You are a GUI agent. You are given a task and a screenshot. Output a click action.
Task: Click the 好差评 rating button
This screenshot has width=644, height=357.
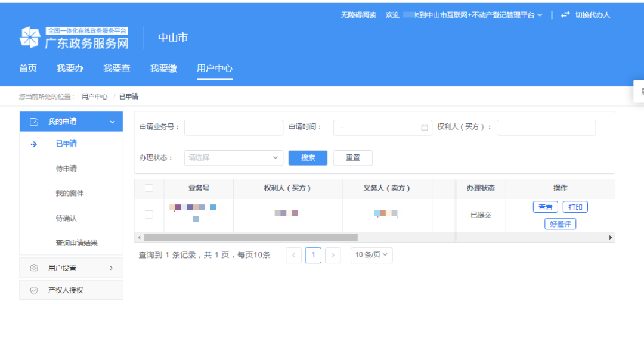pyautogui.click(x=560, y=224)
